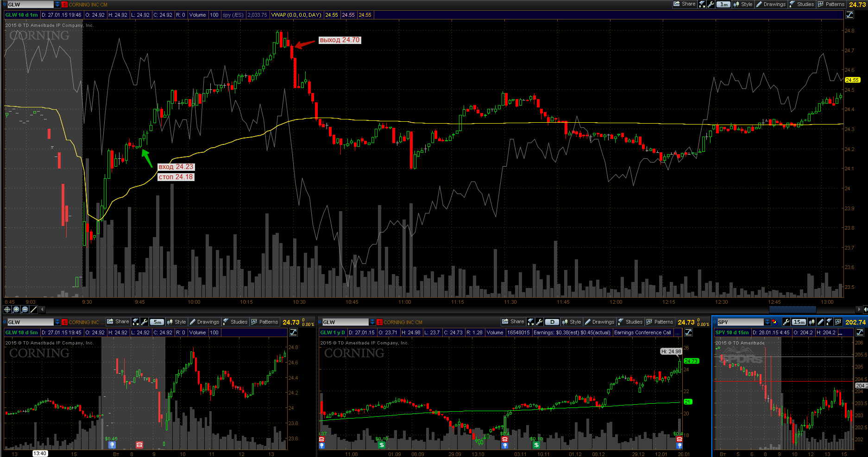Open quick study icon in main chart toolbar
The height and width of the screenshot is (457, 868).
(x=702, y=4)
